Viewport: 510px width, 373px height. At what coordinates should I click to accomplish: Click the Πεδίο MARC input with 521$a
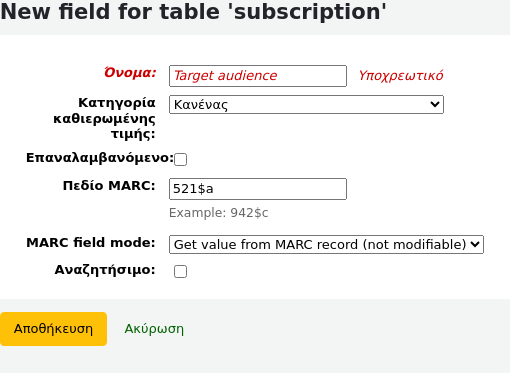pyautogui.click(x=258, y=189)
